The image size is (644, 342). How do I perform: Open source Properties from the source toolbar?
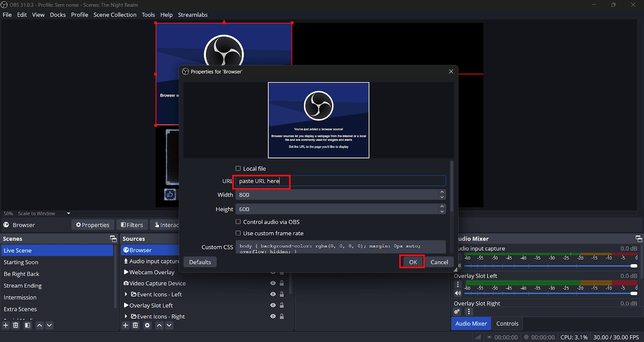93,225
